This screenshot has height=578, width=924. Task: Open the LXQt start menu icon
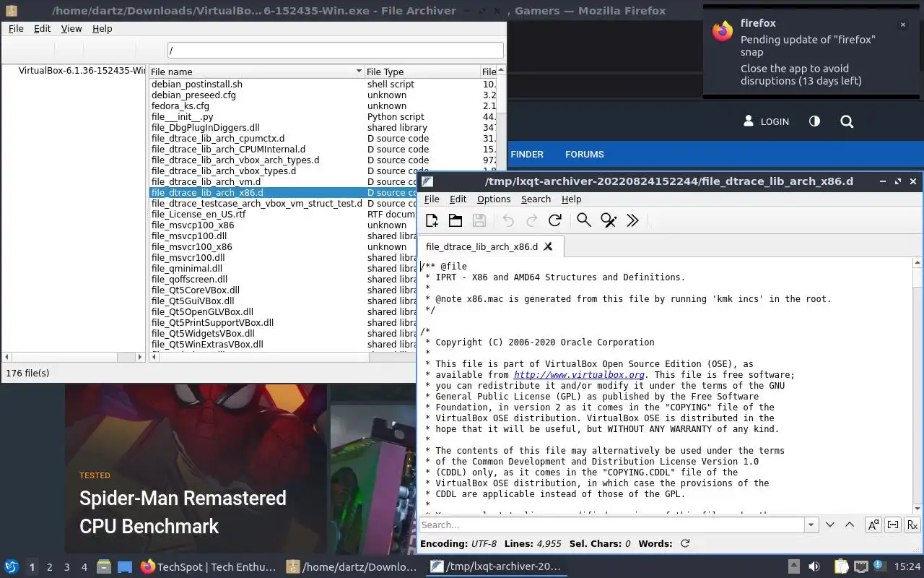[12, 567]
